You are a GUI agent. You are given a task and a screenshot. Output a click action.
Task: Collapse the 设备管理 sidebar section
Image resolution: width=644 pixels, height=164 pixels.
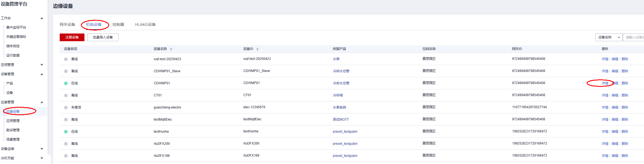tap(42, 74)
